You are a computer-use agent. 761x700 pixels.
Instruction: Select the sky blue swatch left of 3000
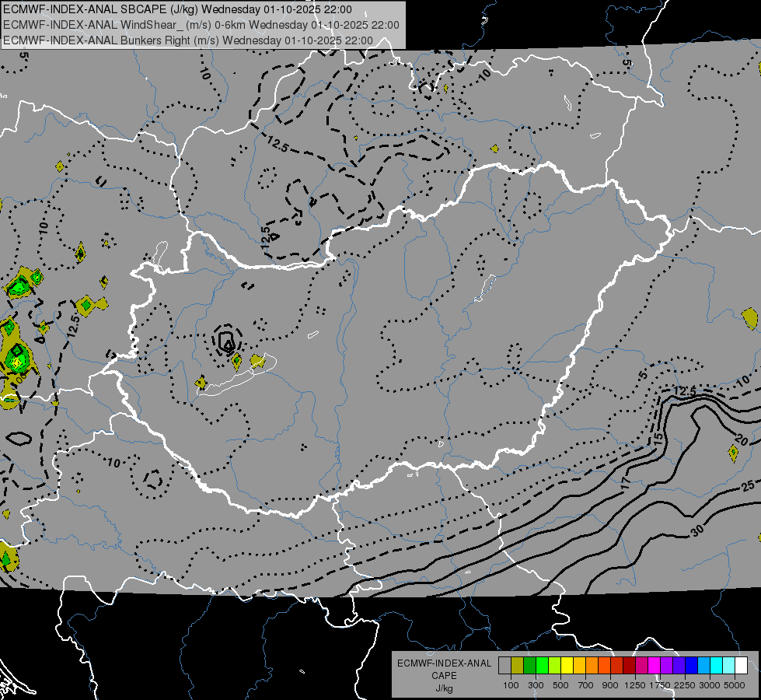pos(704,666)
